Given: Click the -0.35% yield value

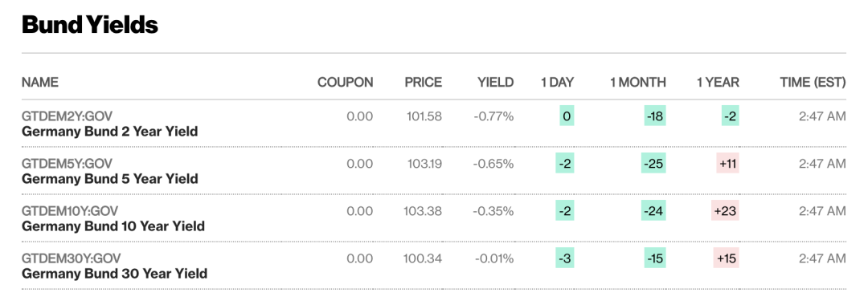Looking at the screenshot, I should (493, 211).
